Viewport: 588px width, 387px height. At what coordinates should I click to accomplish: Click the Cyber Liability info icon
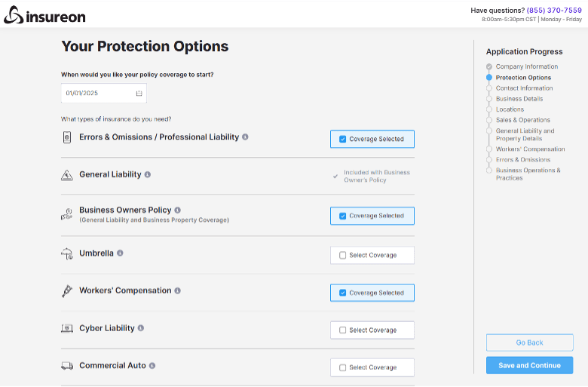coord(141,328)
